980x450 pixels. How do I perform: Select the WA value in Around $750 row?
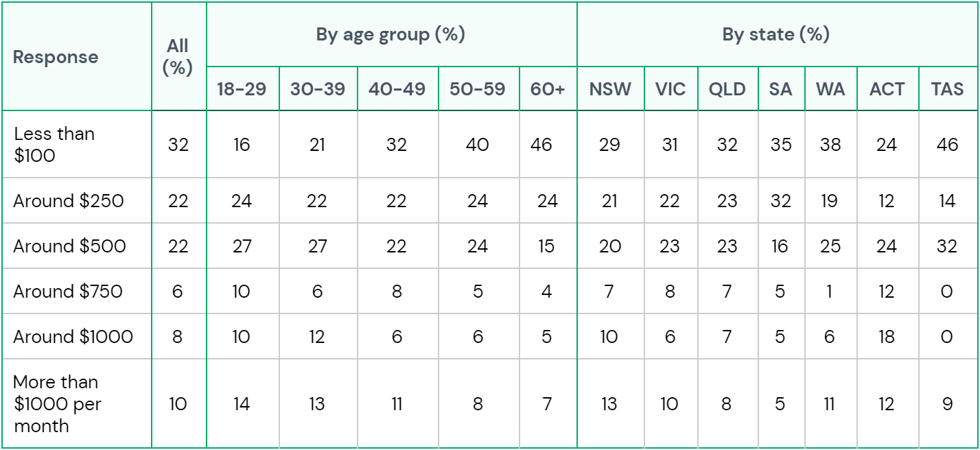(x=830, y=292)
